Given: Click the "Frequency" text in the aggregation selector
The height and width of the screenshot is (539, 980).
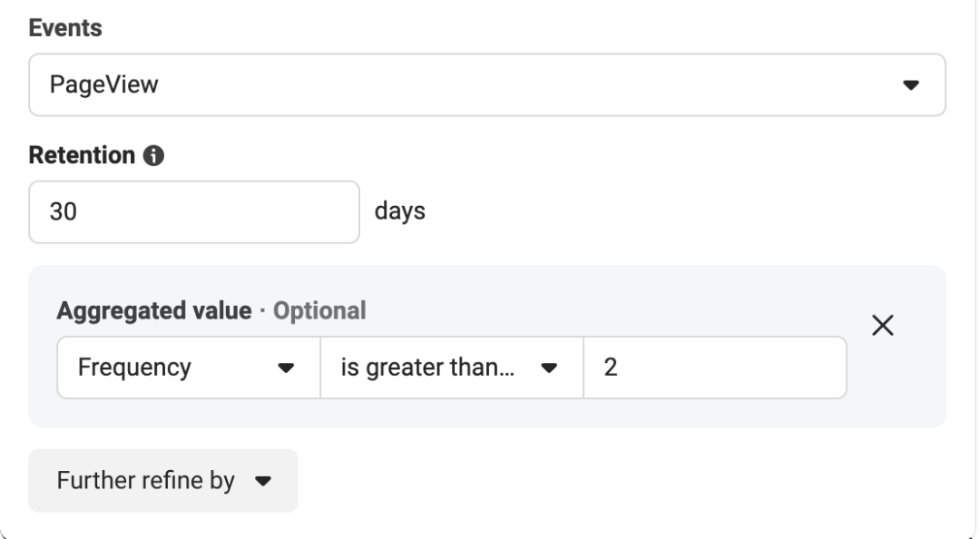Looking at the screenshot, I should (134, 367).
